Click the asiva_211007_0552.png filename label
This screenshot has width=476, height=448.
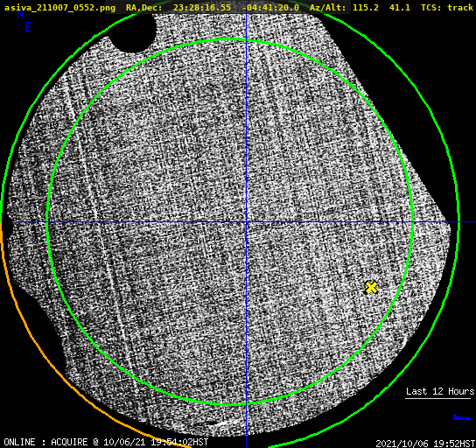(59, 8)
